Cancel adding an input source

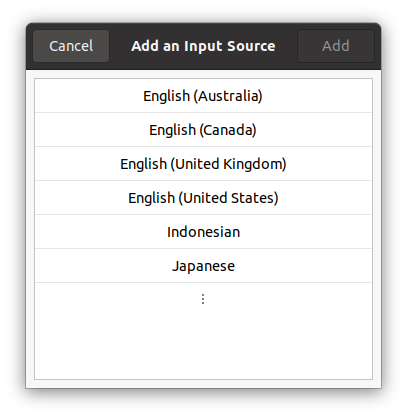coord(71,46)
